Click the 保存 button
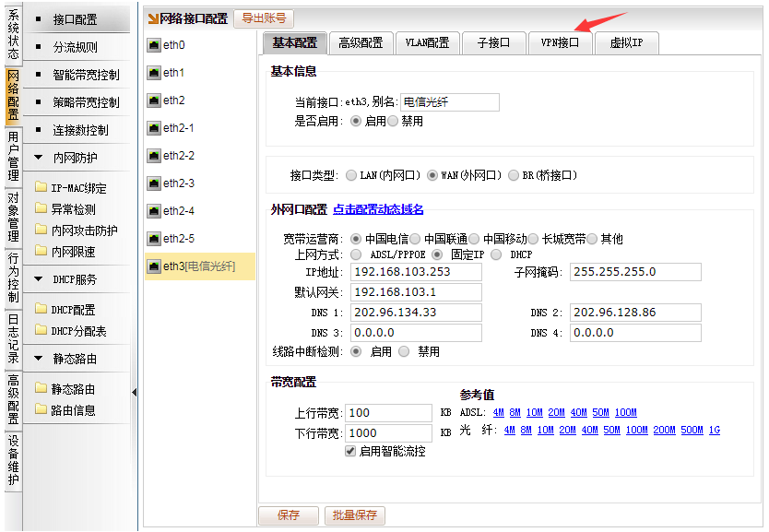Viewport: 769px width, 532px height. click(289, 515)
